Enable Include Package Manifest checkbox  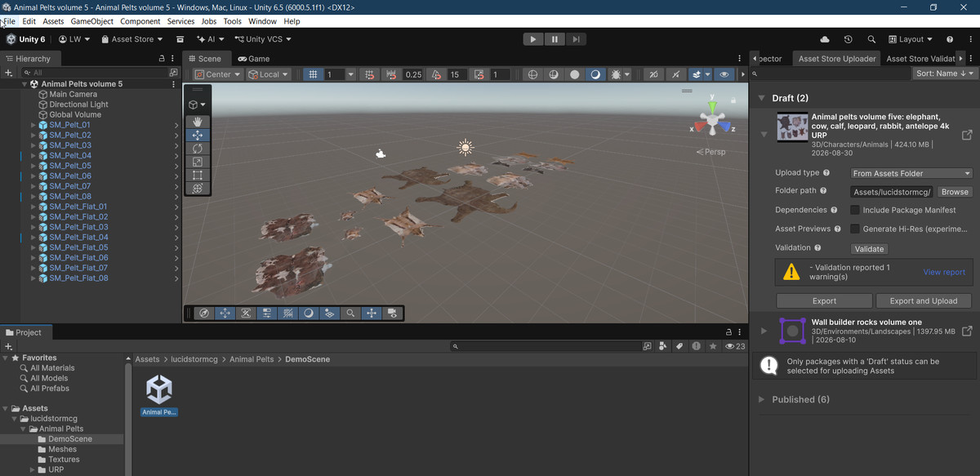click(x=855, y=210)
